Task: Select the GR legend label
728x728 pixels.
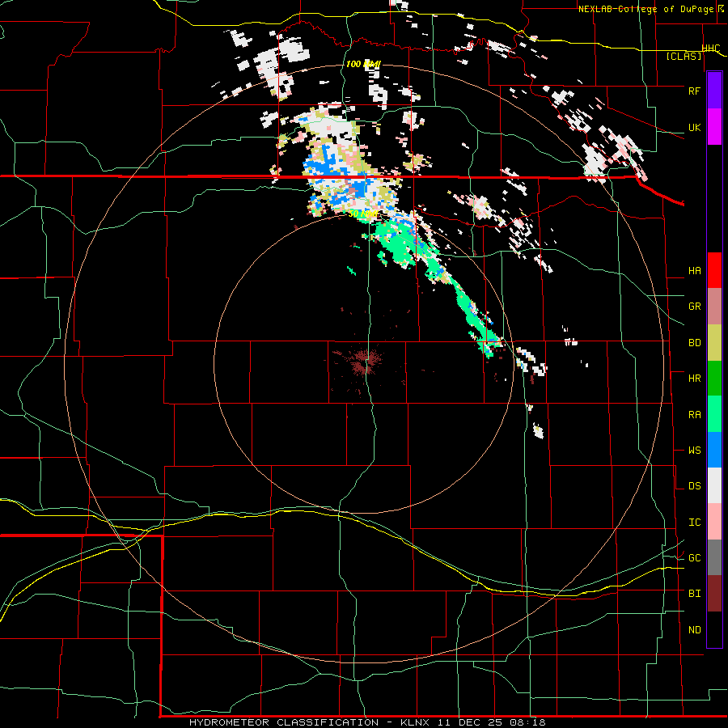Action: tap(694, 307)
